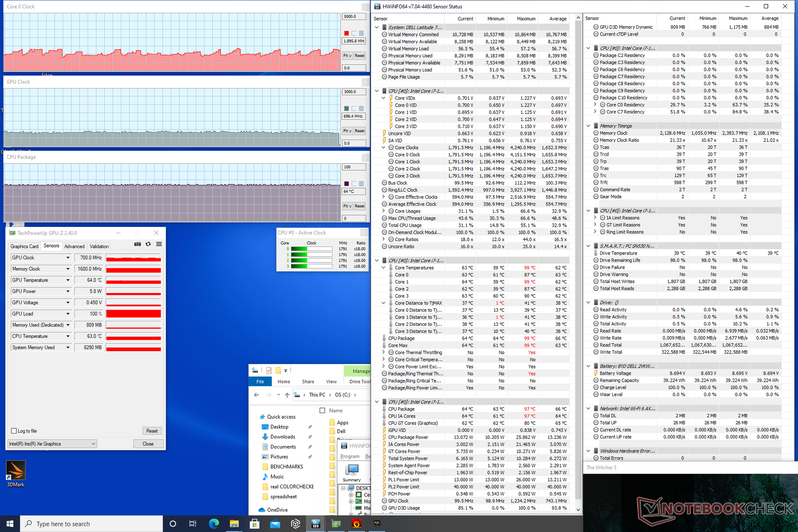Open the GPU Clock sensor dropdown
Screen dimensions: 798x532
[68, 258]
